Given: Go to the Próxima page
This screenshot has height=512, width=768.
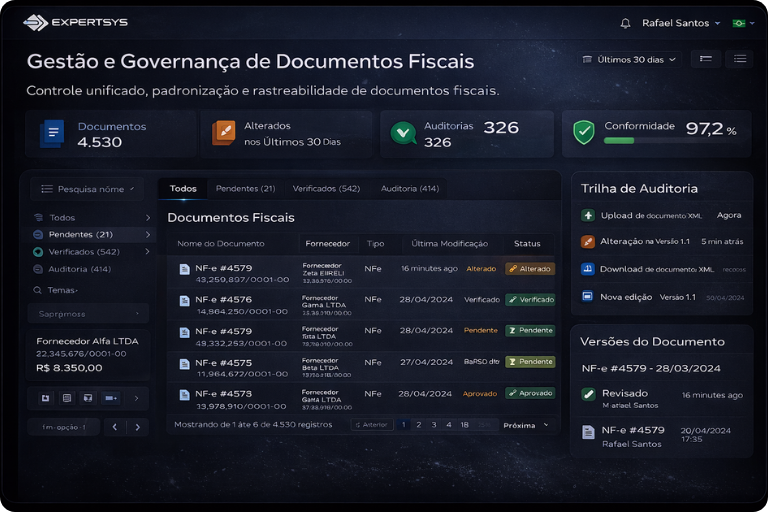Looking at the screenshot, I should click(x=525, y=425).
